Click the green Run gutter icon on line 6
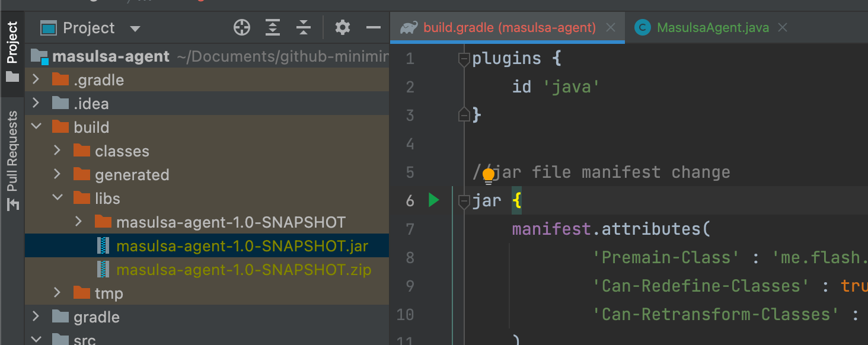This screenshot has height=345, width=868. pos(433,200)
